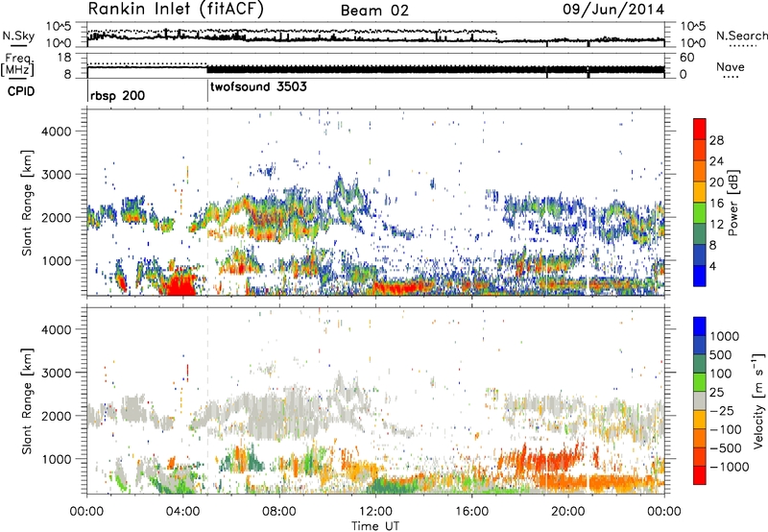
Task: Click the 'rbsp 200' control program label
Action: click(117, 95)
